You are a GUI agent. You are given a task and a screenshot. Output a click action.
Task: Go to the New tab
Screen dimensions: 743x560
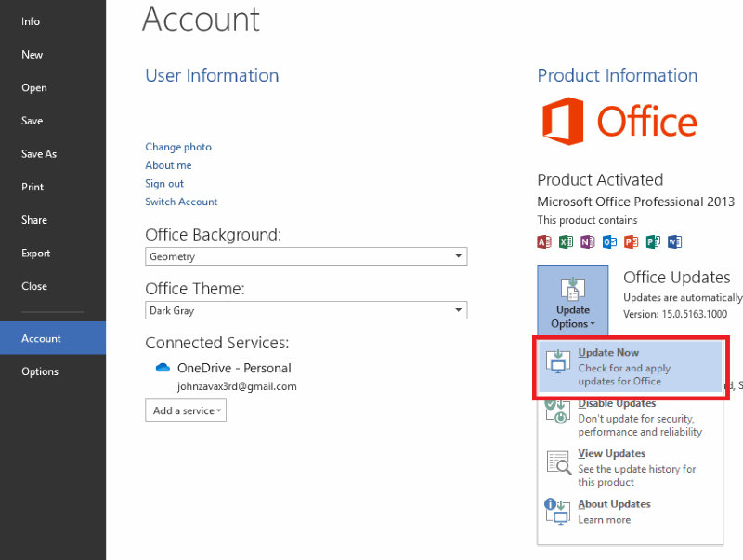(x=53, y=55)
